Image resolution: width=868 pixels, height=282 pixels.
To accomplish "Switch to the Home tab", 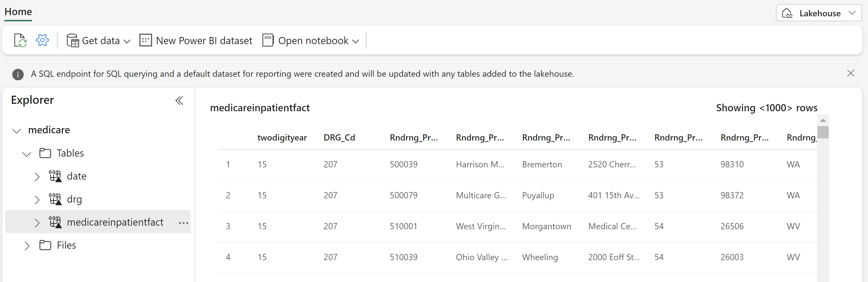I will point(18,12).
